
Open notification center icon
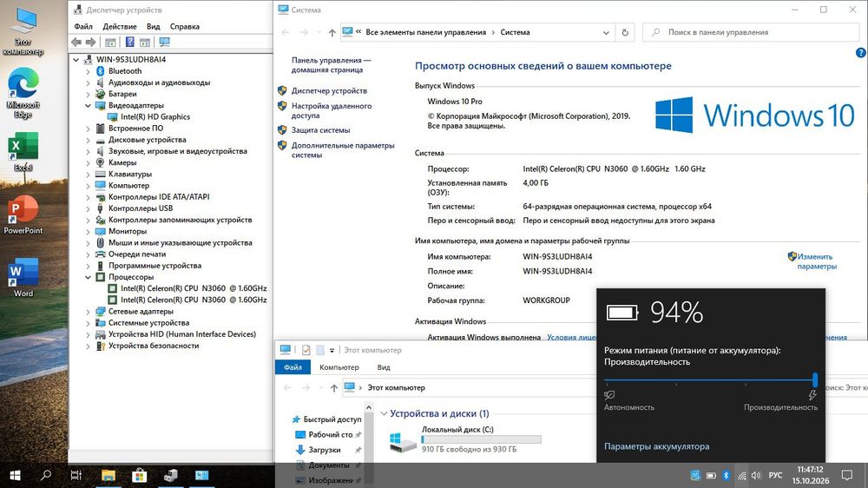847,475
